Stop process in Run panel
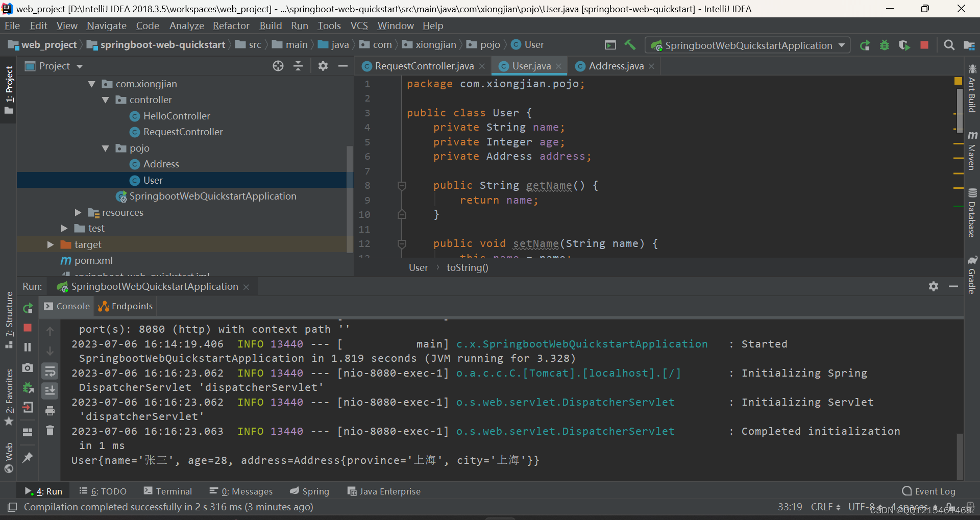This screenshot has width=980, height=520. pyautogui.click(x=28, y=328)
